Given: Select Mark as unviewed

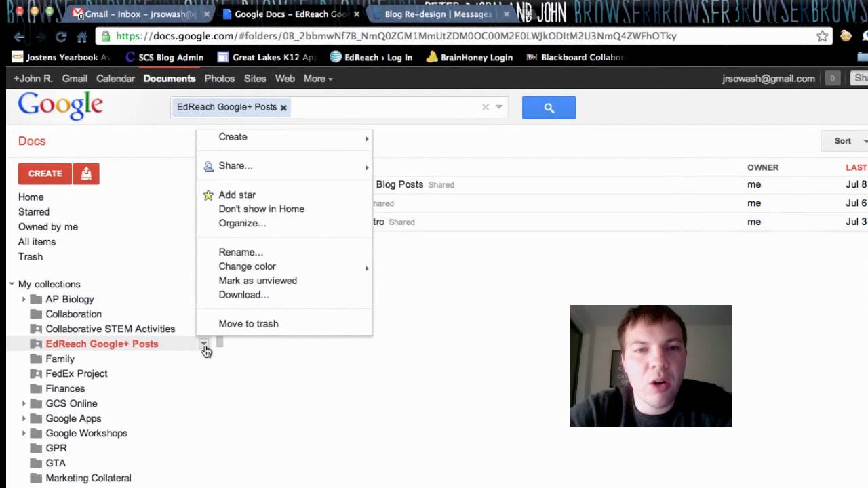Looking at the screenshot, I should point(284,281).
